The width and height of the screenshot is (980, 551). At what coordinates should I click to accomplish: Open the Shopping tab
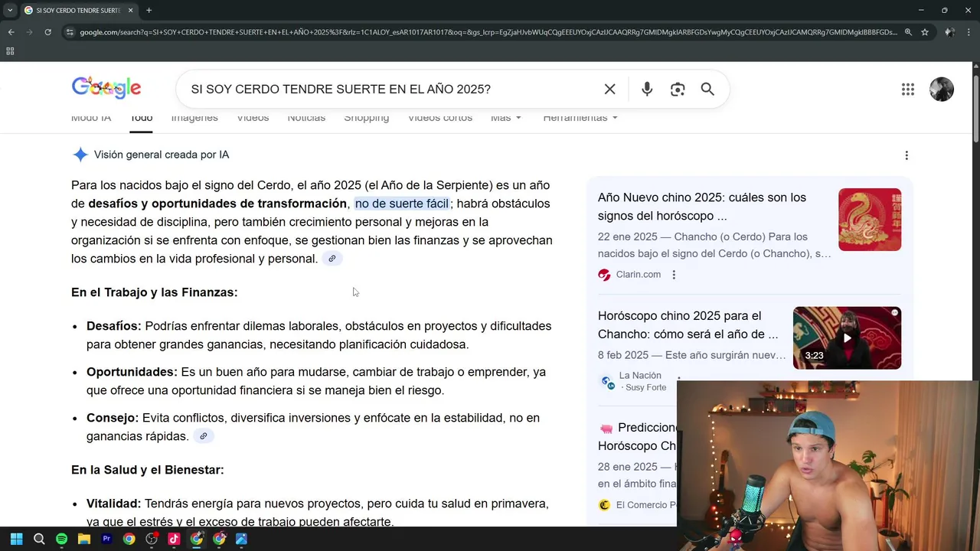(x=366, y=118)
